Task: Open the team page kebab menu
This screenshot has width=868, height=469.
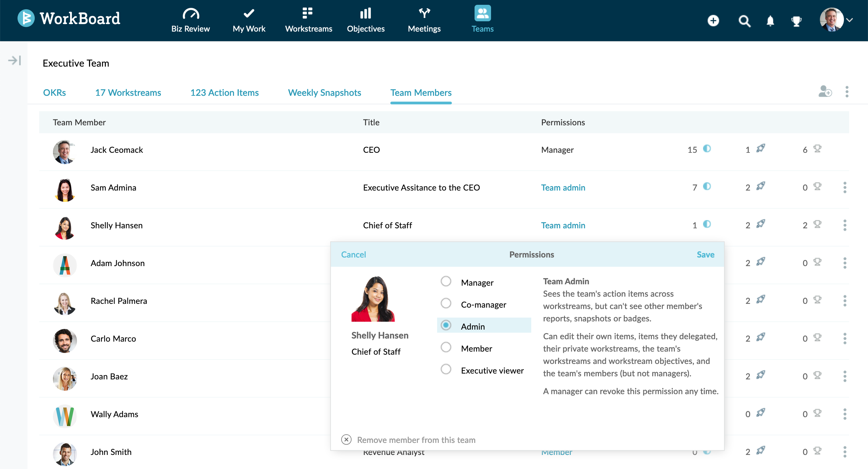Action: click(x=847, y=92)
